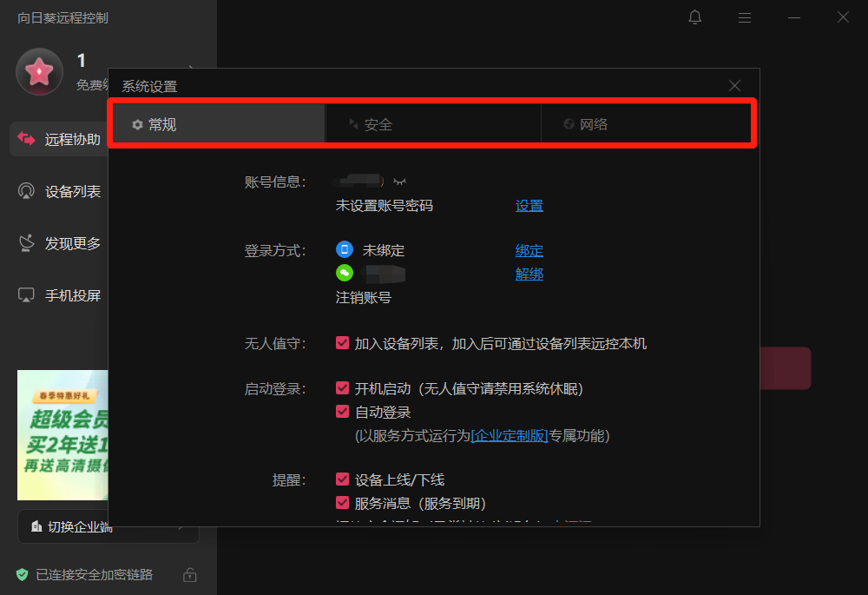The image size is (868, 595).
Task: Click 解绑 link for WeChat login
Action: pyautogui.click(x=529, y=274)
